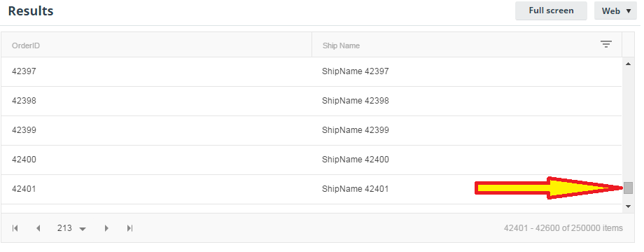This screenshot has height=252, width=644.
Task: Go to the first page
Action: (x=15, y=228)
